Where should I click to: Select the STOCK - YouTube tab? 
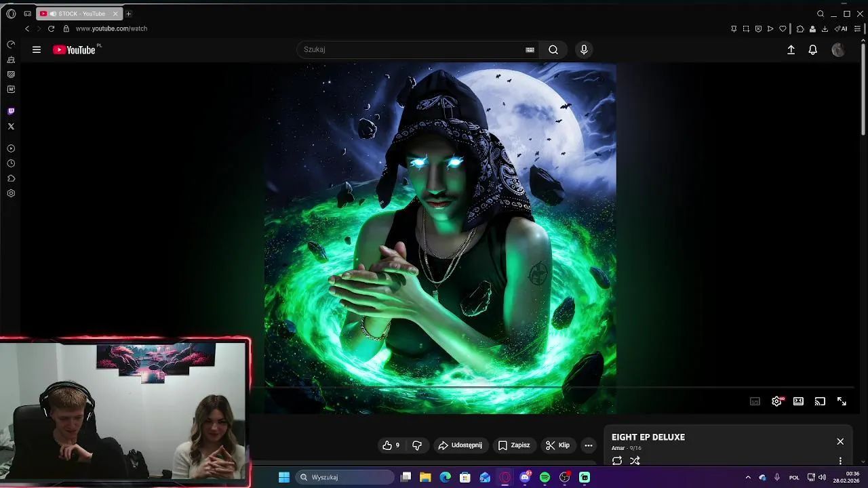tap(78, 14)
